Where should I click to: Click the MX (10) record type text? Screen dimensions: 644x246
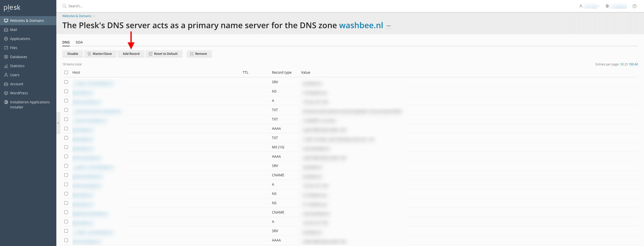tap(278, 147)
